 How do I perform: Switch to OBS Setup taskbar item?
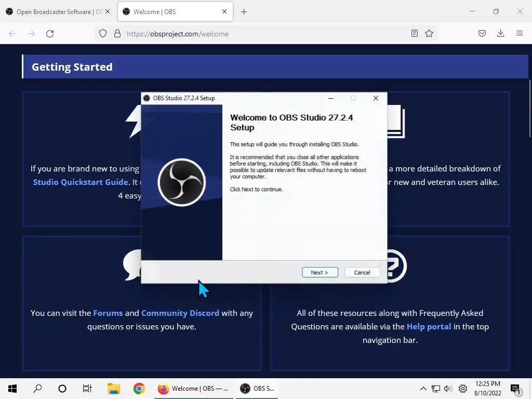coord(257,389)
